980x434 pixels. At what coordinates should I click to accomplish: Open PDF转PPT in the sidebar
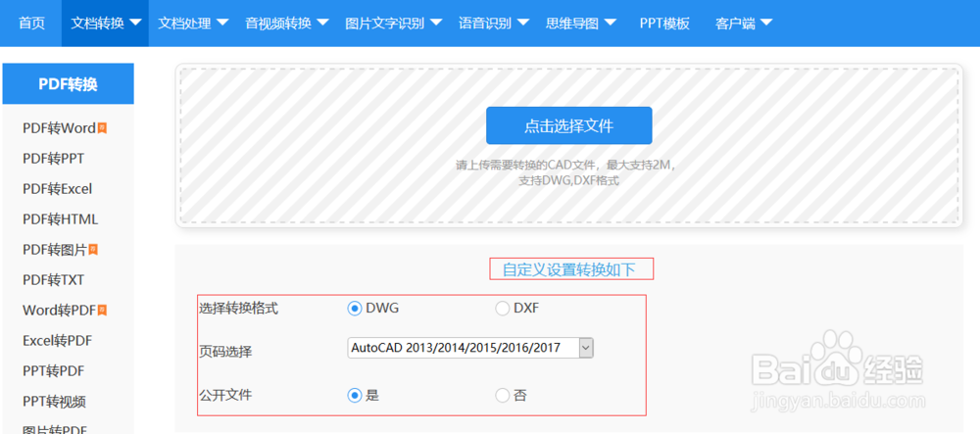(53, 159)
